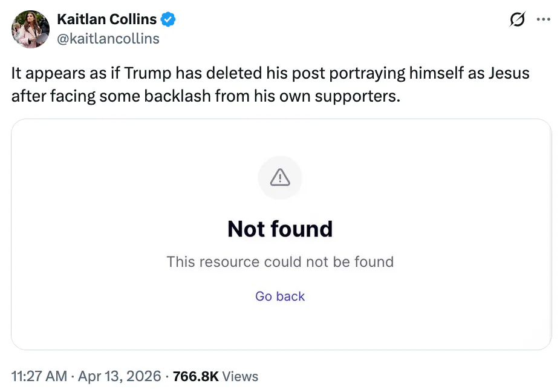Click the Kaitlan Collins display name

(105, 19)
